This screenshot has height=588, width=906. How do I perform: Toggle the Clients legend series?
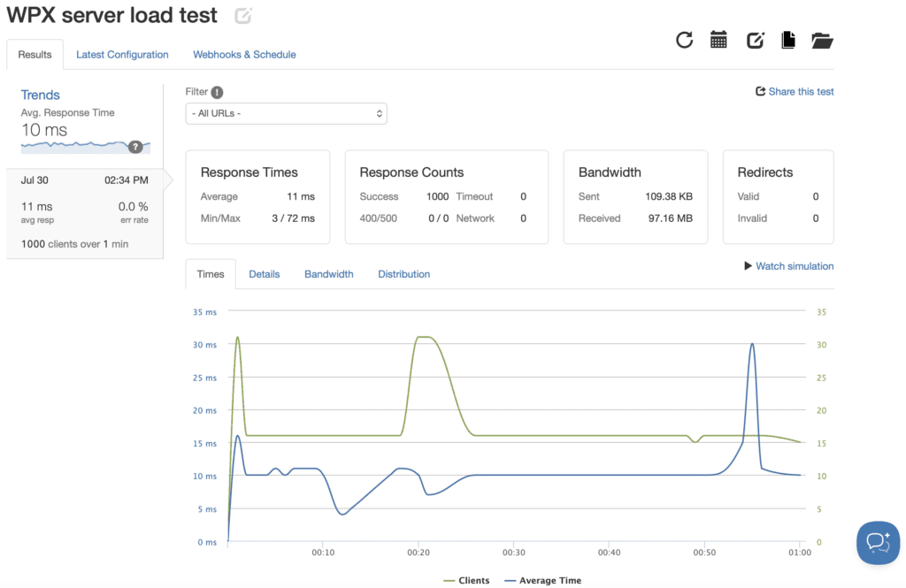tap(466, 581)
